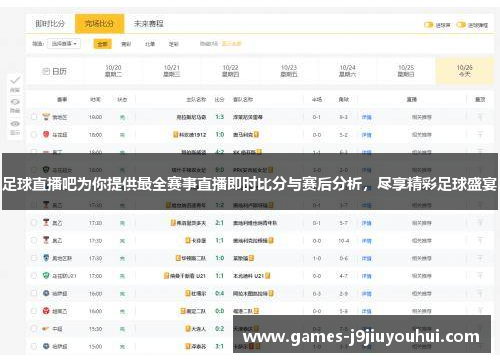Check the box for the 18:00 1:0 match
Screen dimensions: 500x362
(34, 135)
